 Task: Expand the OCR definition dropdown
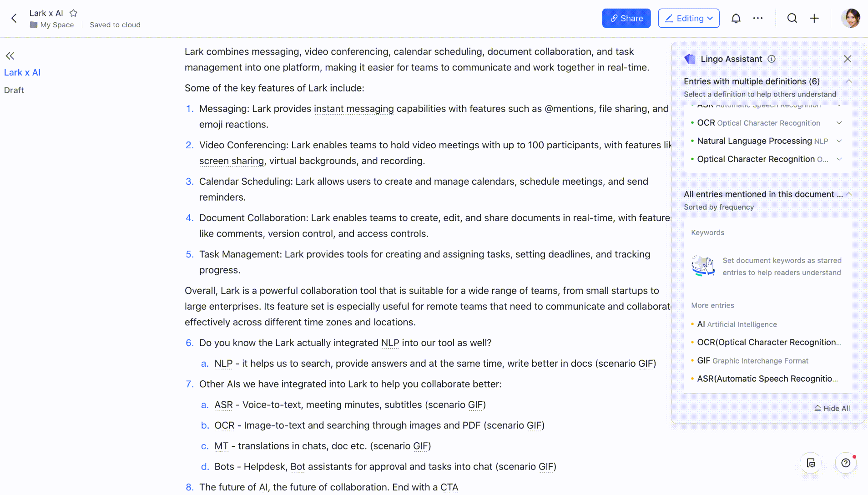pos(839,123)
